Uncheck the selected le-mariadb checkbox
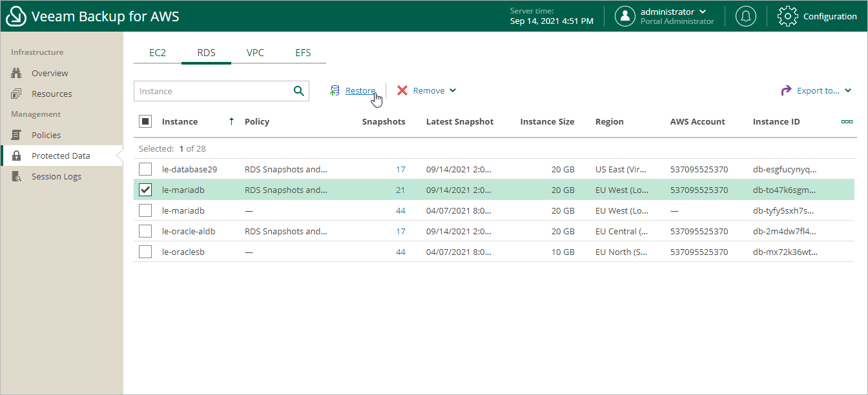This screenshot has width=868, height=395. point(145,190)
